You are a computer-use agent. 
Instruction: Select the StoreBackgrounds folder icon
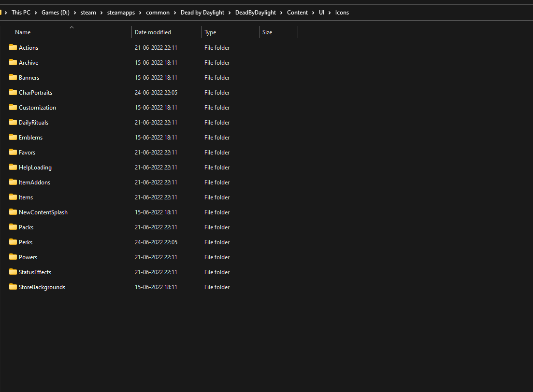13,286
